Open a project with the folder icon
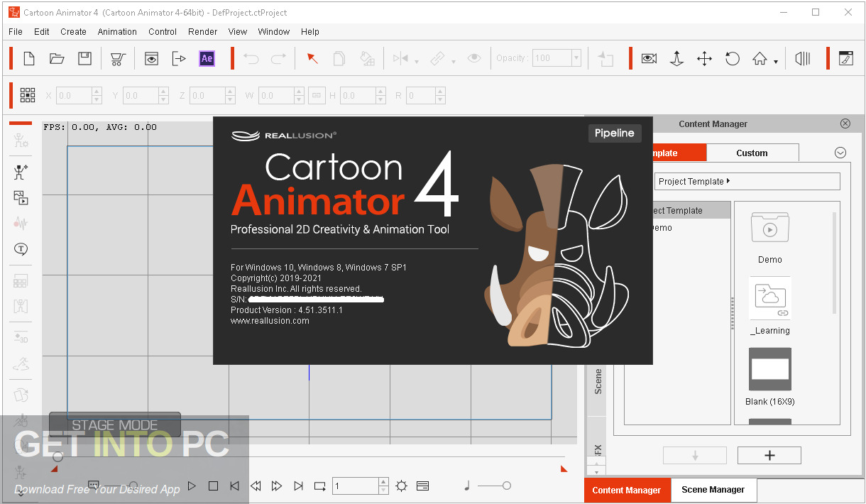The height and width of the screenshot is (504, 866). pyautogui.click(x=57, y=58)
